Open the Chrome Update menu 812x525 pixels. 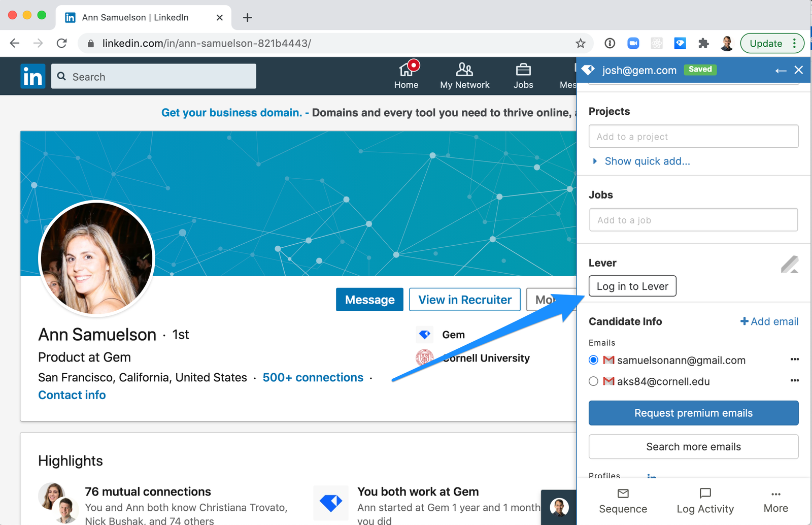pos(772,43)
